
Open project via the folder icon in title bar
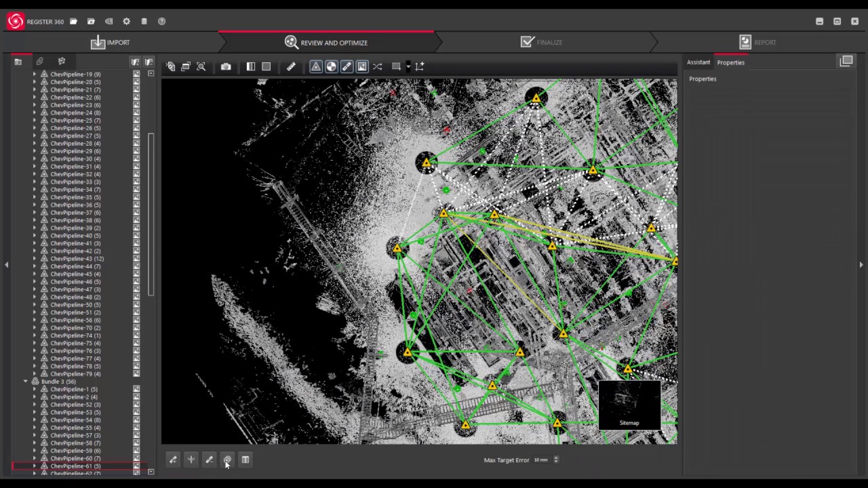tap(73, 22)
